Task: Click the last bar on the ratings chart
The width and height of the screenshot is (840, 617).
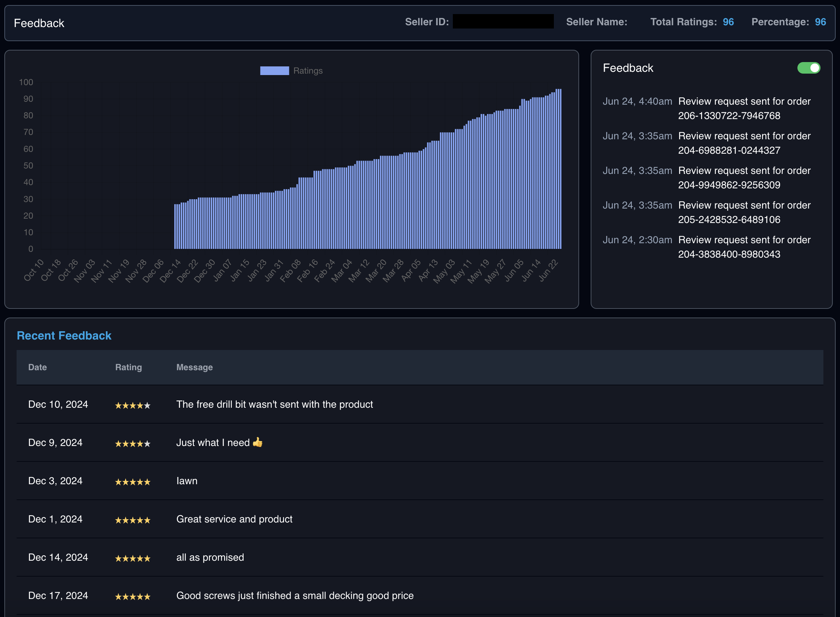Action: pyautogui.click(x=560, y=169)
